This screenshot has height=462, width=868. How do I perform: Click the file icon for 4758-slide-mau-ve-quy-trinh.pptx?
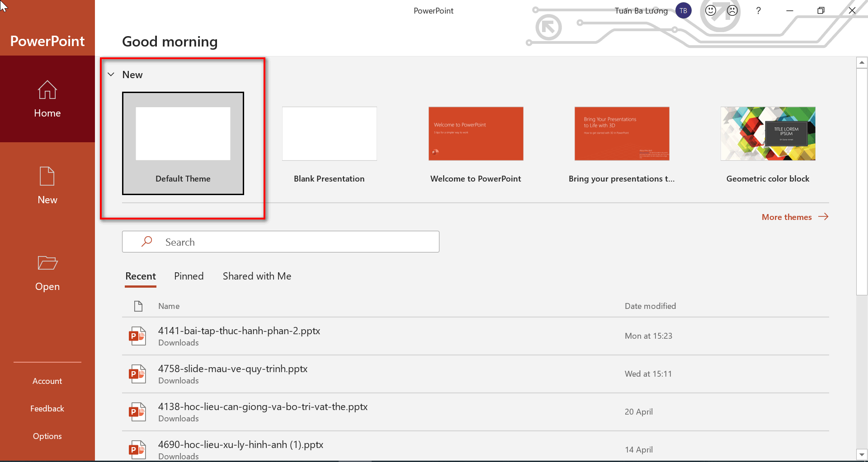point(137,374)
